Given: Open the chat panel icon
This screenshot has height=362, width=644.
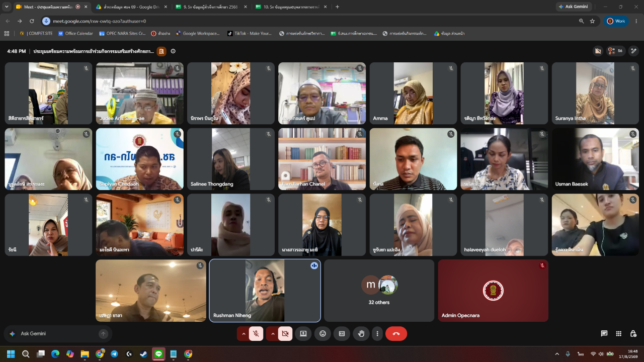Looking at the screenshot, I should [x=604, y=333].
